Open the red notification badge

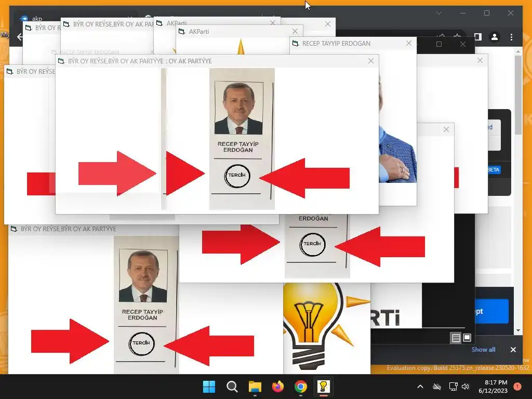pyautogui.click(x=517, y=387)
